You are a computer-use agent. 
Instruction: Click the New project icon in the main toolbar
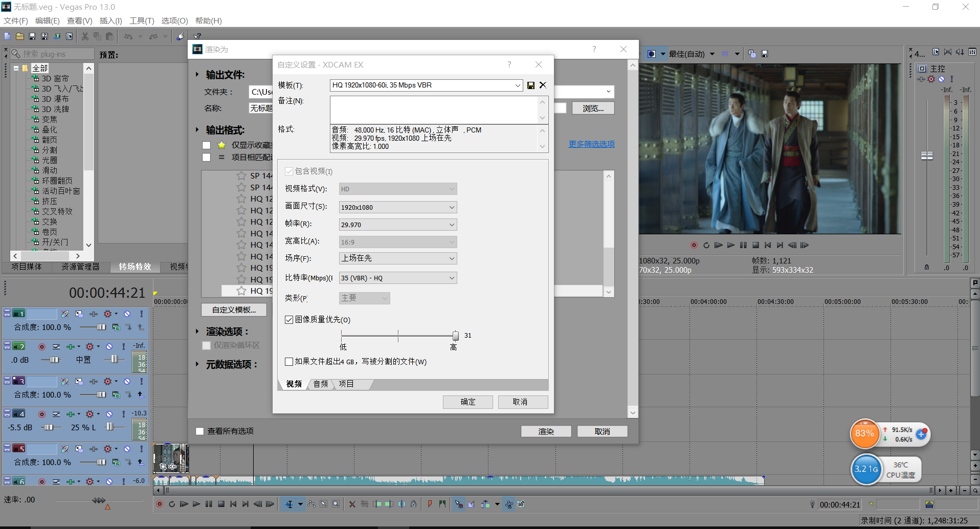click(x=7, y=36)
